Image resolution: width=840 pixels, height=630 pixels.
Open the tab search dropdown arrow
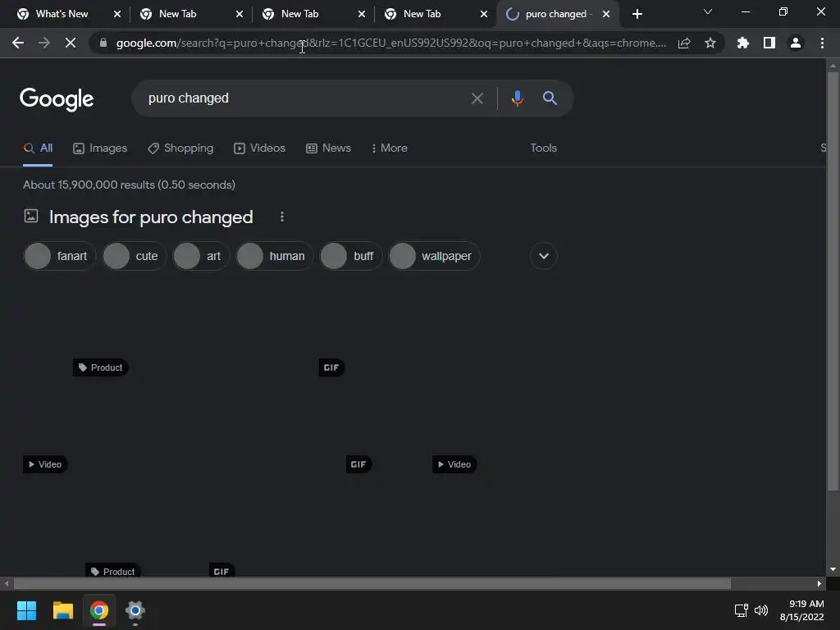[x=708, y=11]
